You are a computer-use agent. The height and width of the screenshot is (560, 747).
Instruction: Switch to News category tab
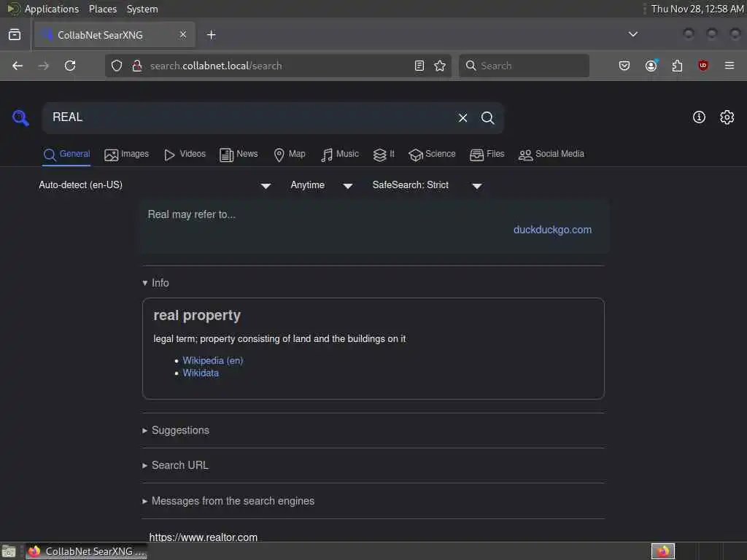239,155
